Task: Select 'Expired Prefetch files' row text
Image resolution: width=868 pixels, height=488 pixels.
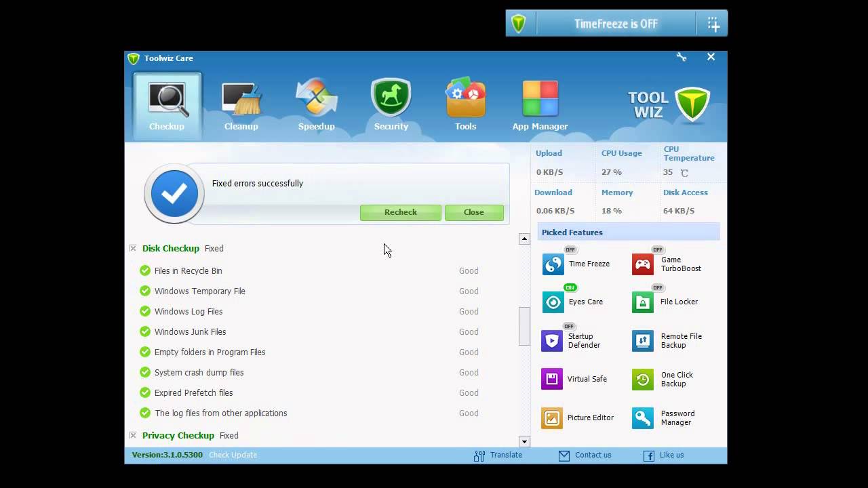Action: [194, 393]
